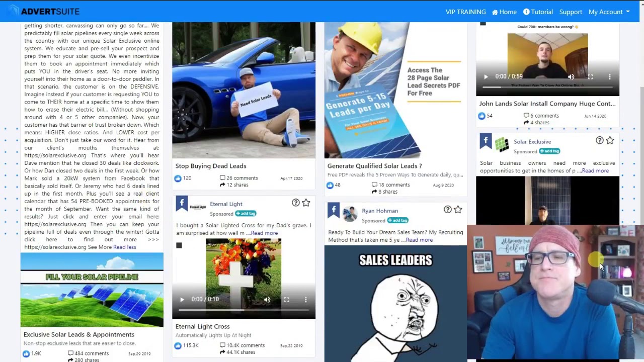Play the Eternal Light Cross video

pos(182,300)
